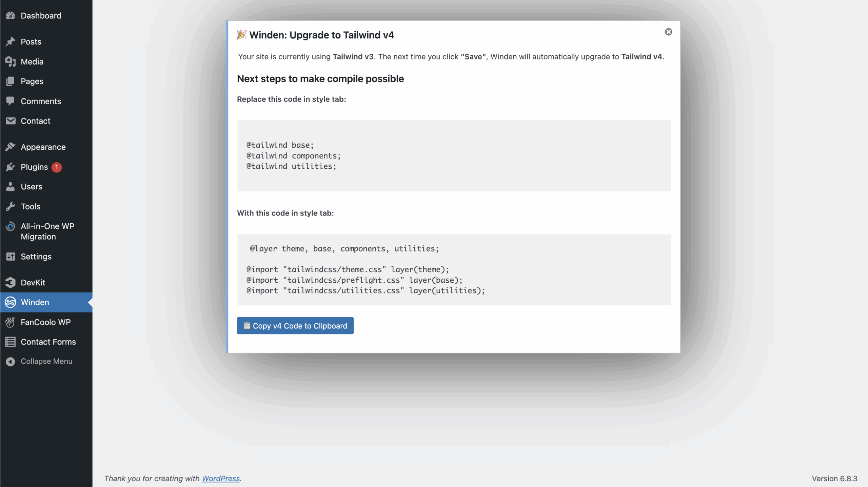Open the Media library icon
The image size is (868, 487).
[11, 61]
